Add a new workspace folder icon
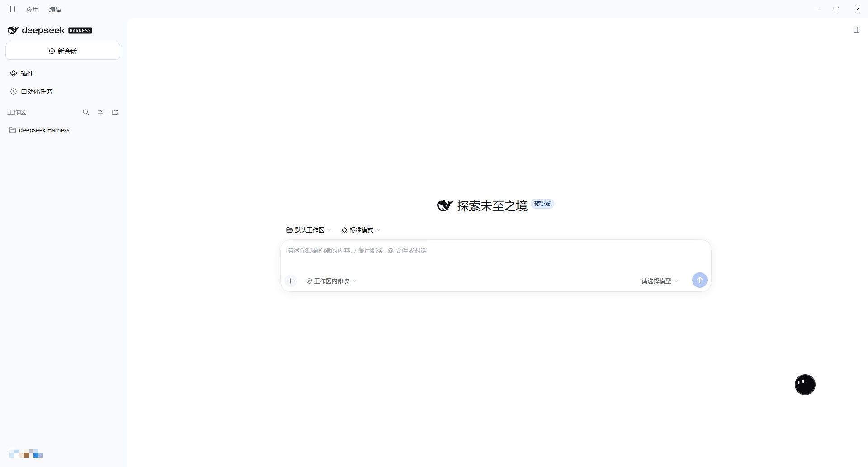 115,112
